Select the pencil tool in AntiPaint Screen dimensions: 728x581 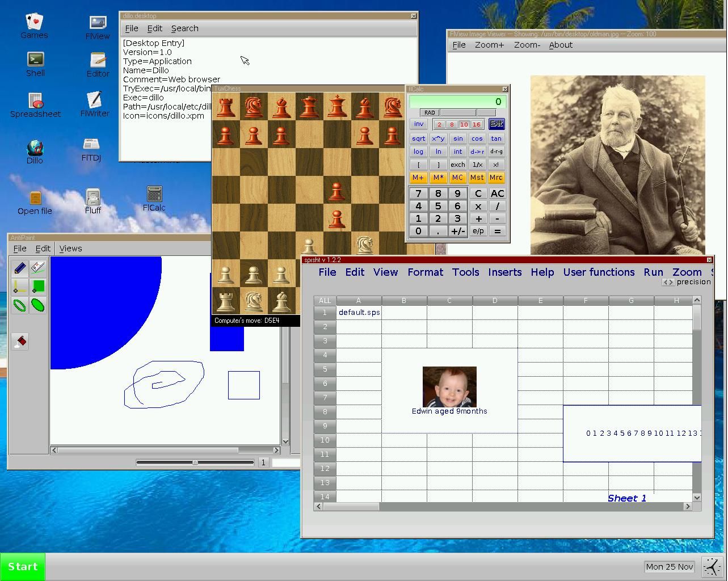pos(20,268)
